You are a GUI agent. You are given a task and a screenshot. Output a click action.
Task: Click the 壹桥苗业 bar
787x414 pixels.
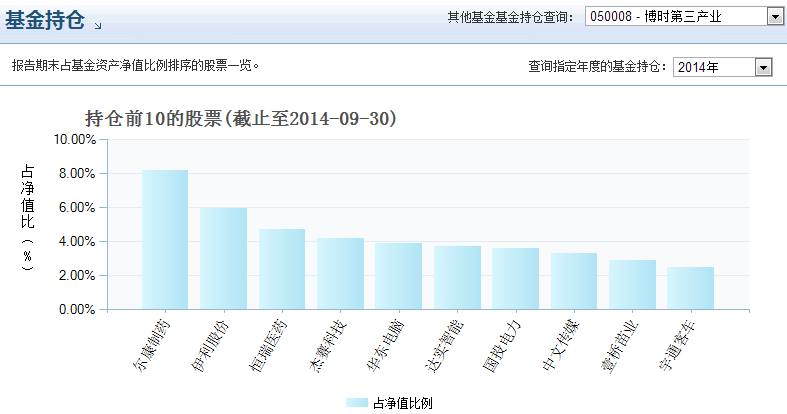point(632,285)
